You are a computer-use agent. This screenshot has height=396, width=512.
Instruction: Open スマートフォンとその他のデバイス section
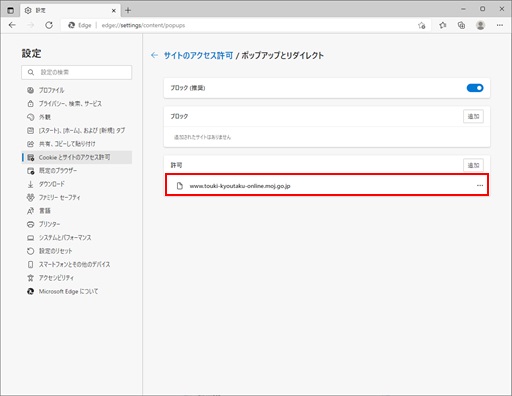(77, 264)
